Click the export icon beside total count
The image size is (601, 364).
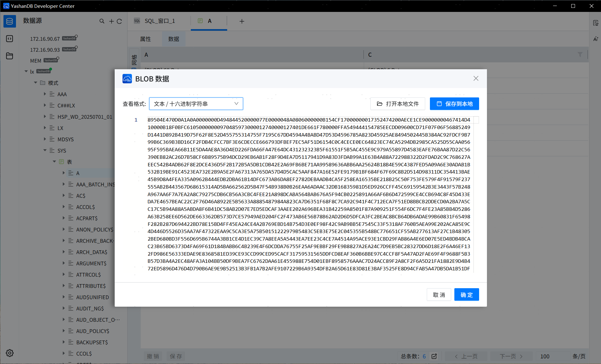point(434,356)
